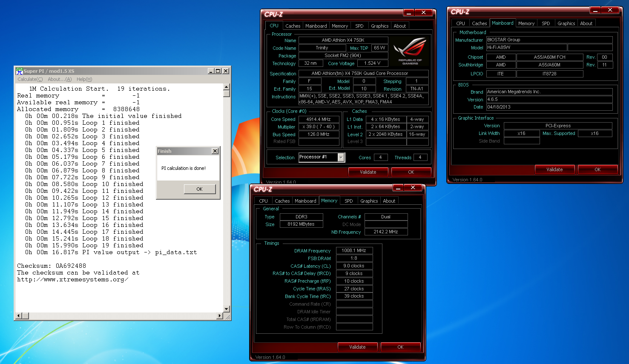629x364 pixels.
Task: Click the Core Voltage value 1.524 V
Action: click(x=372, y=63)
